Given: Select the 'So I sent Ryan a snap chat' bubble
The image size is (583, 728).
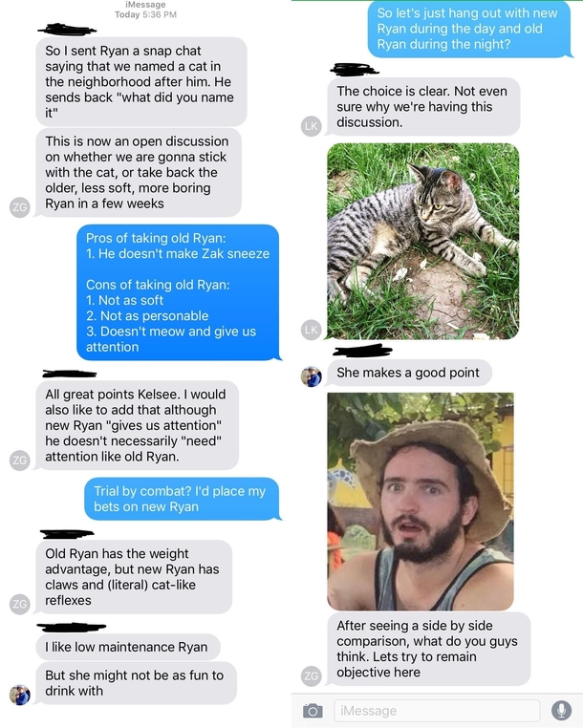Looking at the screenshot, I should click(141, 82).
